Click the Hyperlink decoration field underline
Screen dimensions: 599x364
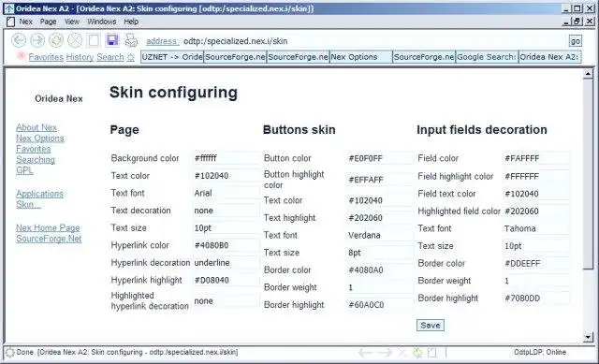(226, 263)
